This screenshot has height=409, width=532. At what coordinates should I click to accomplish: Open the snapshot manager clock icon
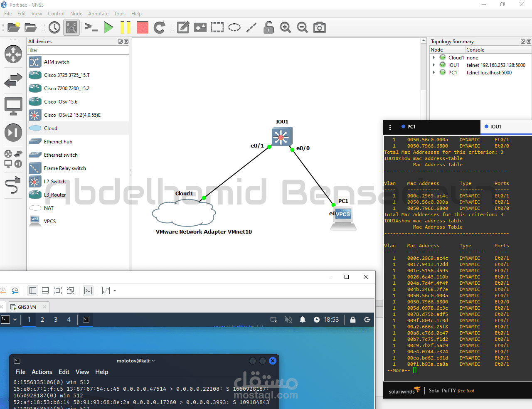[x=54, y=27]
